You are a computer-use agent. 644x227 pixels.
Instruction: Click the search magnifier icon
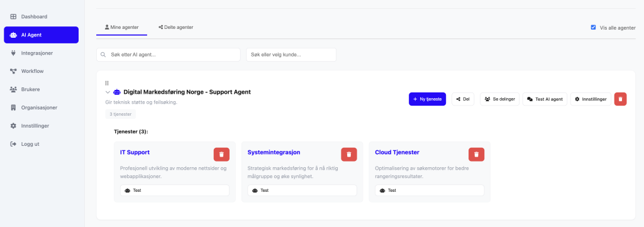[104, 55]
